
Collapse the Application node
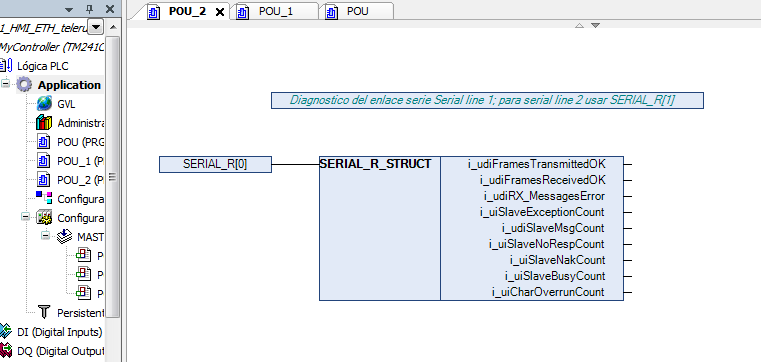[5, 83]
